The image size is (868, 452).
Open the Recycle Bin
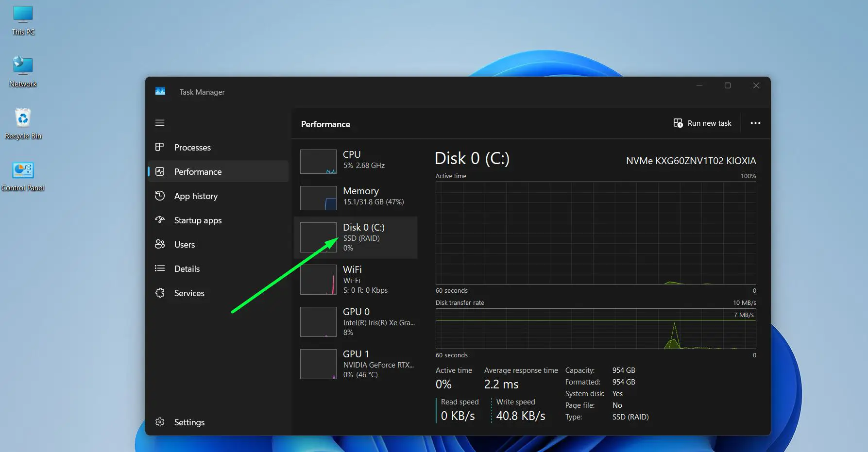pyautogui.click(x=23, y=119)
